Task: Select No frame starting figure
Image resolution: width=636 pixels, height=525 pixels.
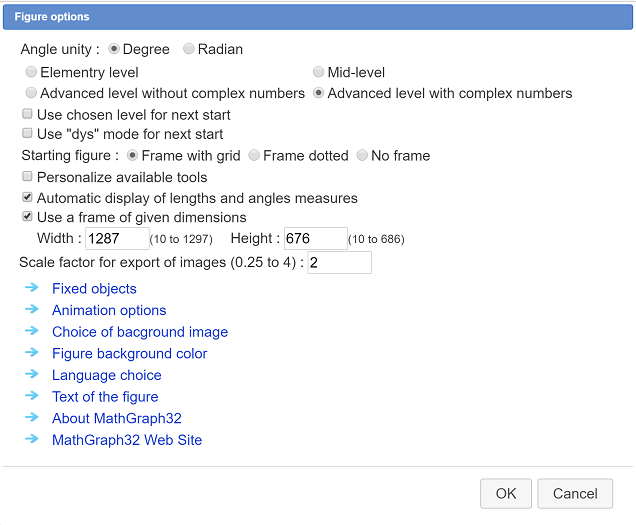Action: pos(362,155)
